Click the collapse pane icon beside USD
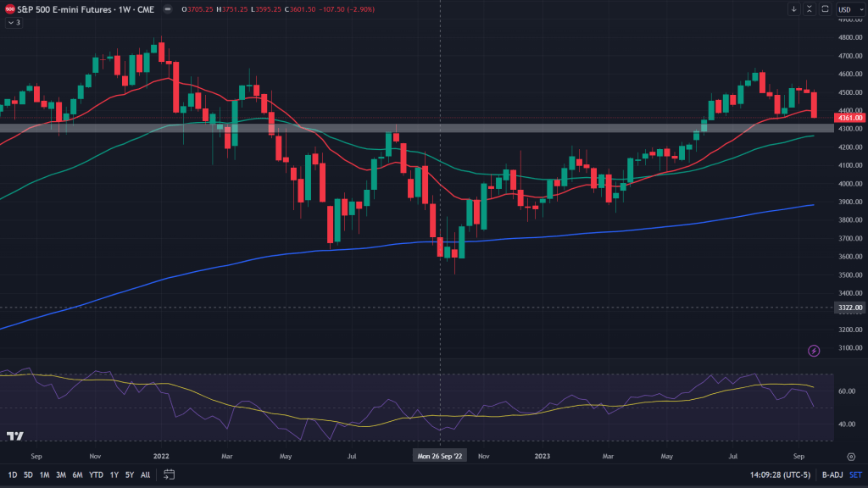This screenshot has height=488, width=868. 810,9
